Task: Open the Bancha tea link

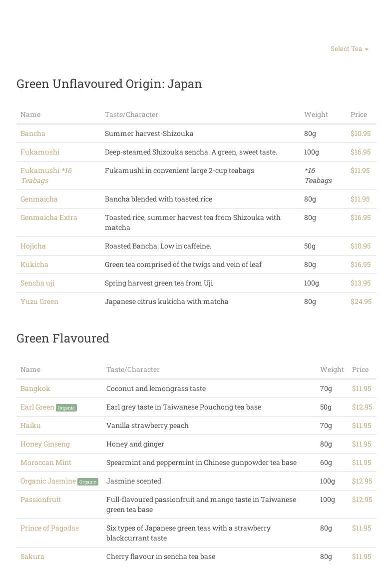Action: [x=33, y=133]
